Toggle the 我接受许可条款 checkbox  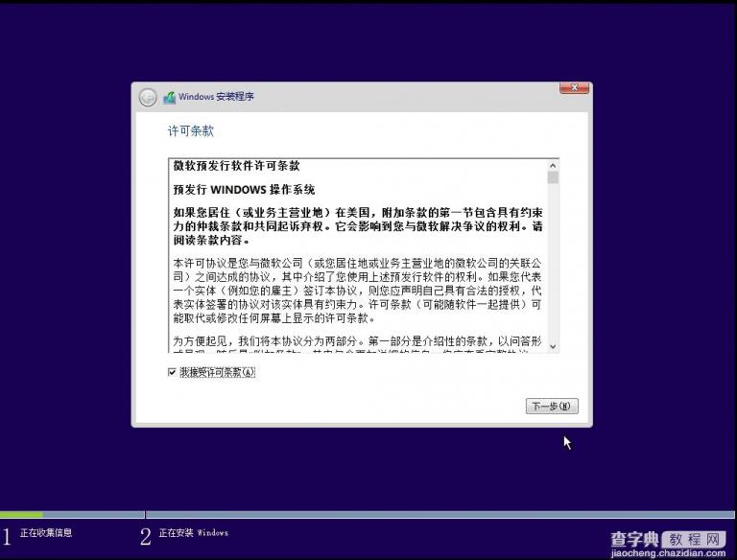point(172,372)
